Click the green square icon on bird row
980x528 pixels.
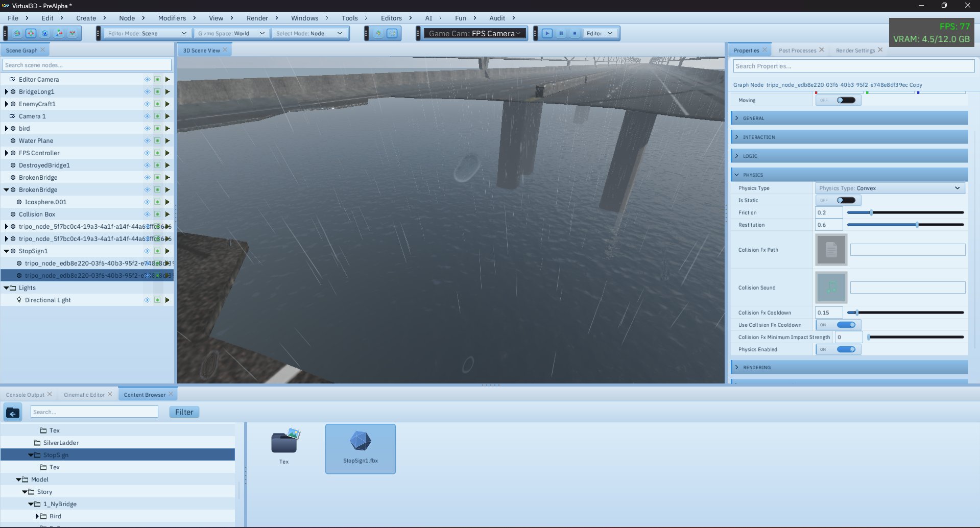[157, 128]
